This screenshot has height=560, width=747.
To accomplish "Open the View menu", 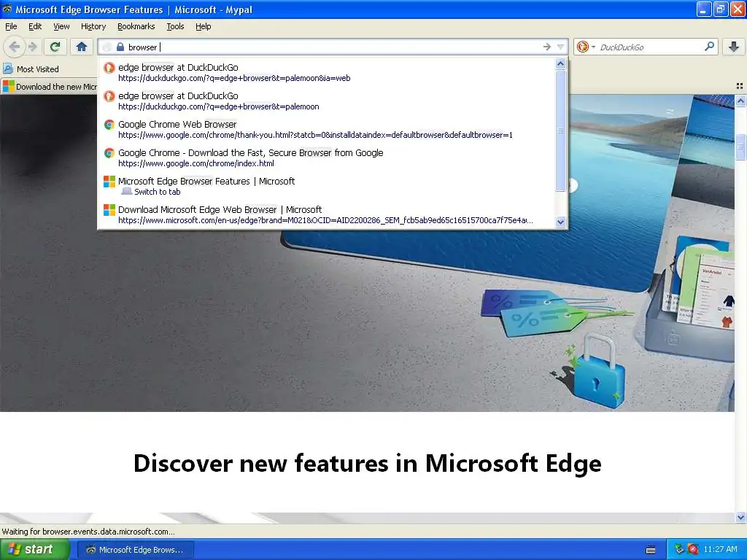I will [x=61, y=26].
